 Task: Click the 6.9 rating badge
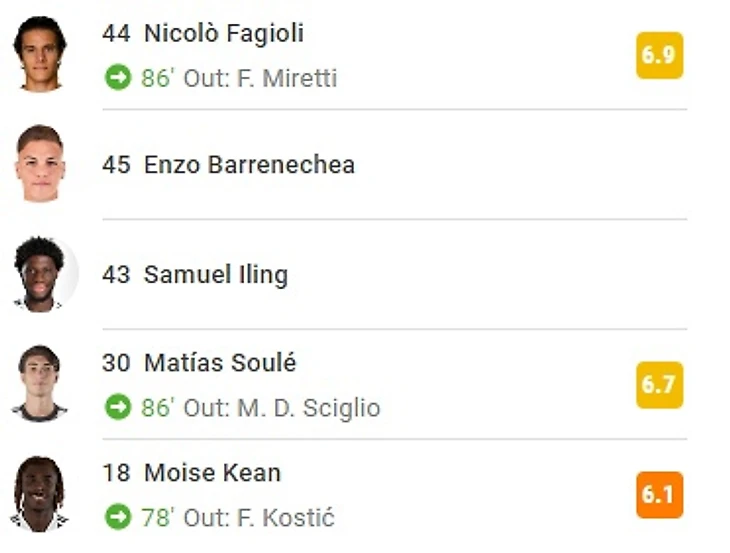(659, 55)
